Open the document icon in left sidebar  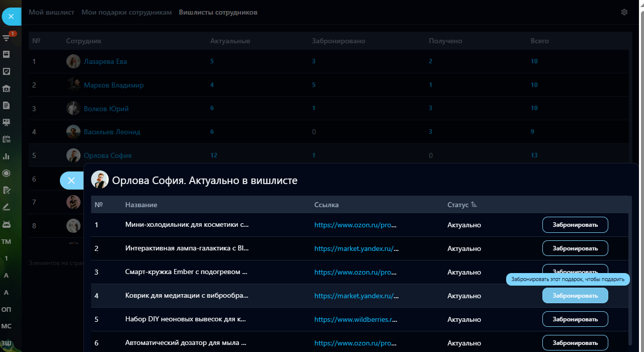(x=7, y=105)
